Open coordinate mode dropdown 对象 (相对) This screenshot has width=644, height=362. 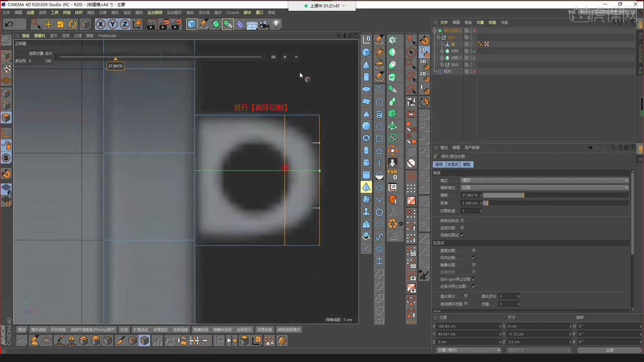pos(469,350)
